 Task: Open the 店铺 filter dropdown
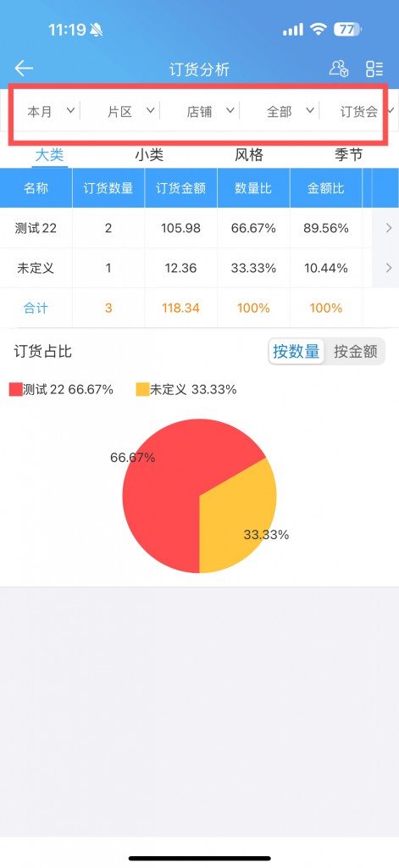(x=210, y=111)
